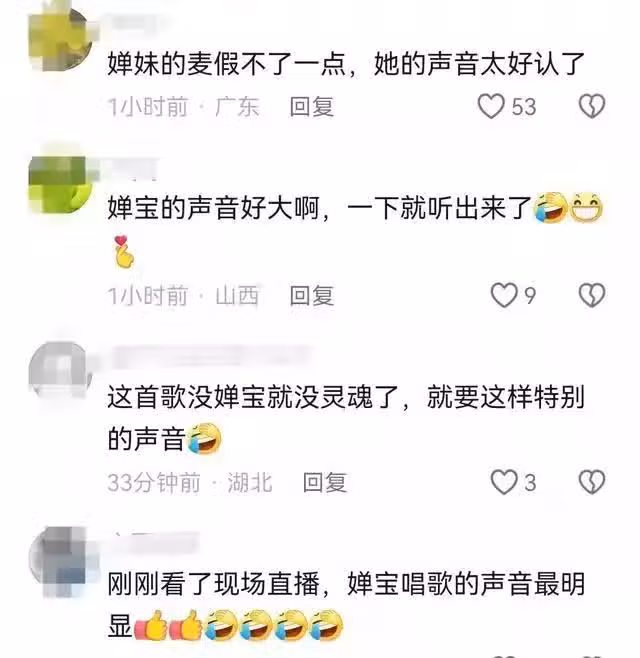Image resolution: width=640 pixels, height=658 pixels.
Task: Tap the blurred username of fourth commenter
Action: coord(153,542)
